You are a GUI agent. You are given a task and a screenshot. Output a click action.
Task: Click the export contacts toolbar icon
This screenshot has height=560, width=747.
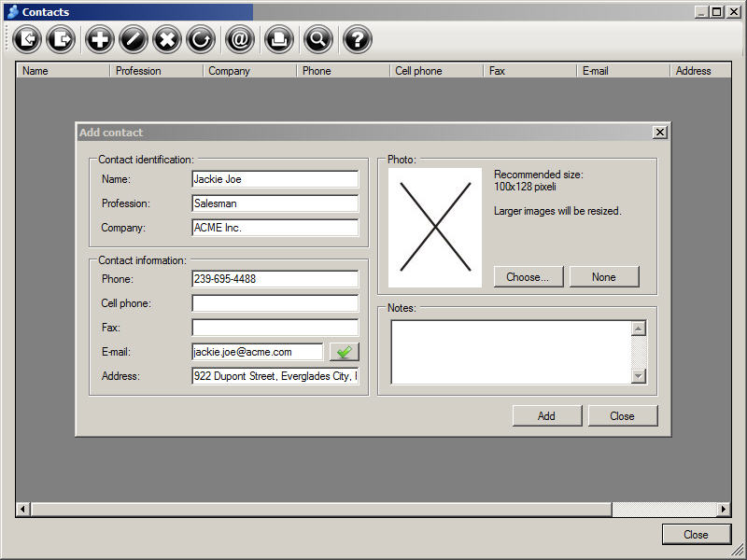[62, 39]
